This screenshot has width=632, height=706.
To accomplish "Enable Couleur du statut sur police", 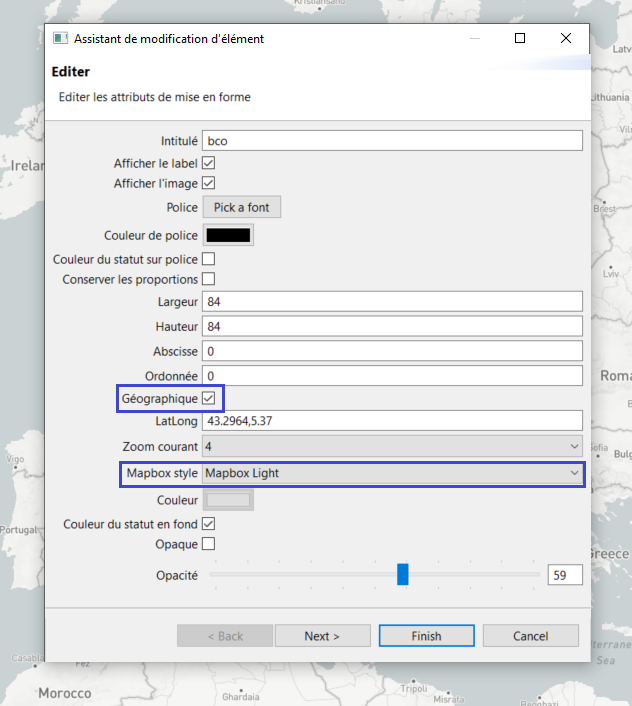I will click(209, 259).
